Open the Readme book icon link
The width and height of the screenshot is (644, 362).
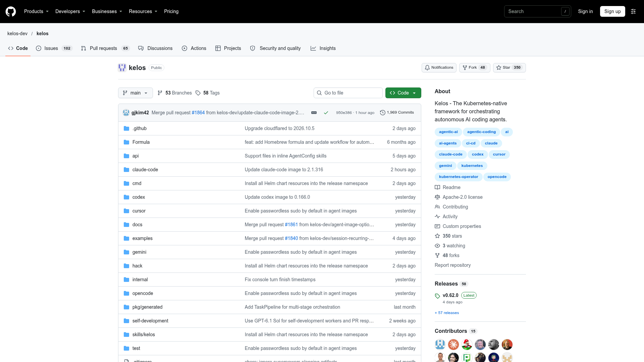click(x=447, y=187)
